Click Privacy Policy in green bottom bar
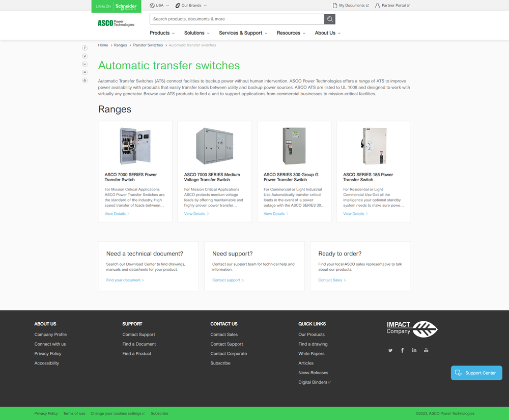Viewport: 509px width, 420px height. [x=46, y=413]
